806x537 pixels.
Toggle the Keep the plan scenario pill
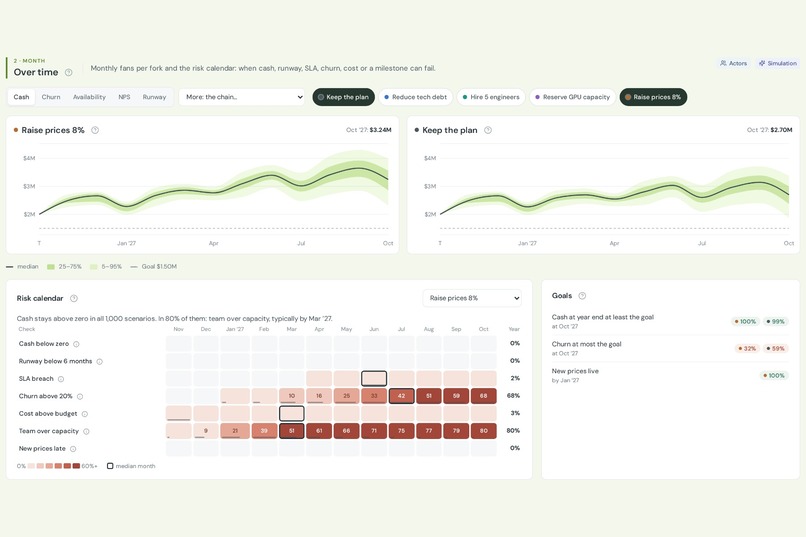(343, 97)
